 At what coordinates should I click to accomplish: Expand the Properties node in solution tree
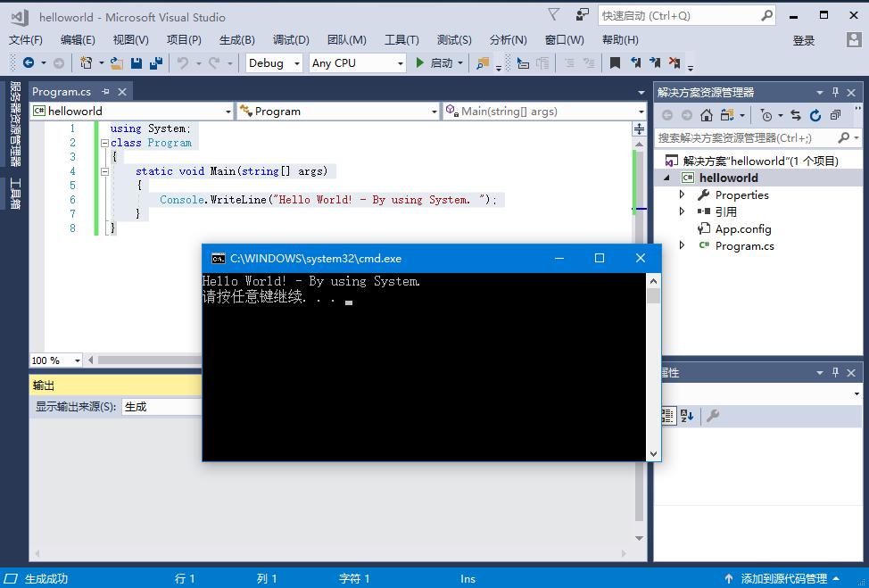683,195
